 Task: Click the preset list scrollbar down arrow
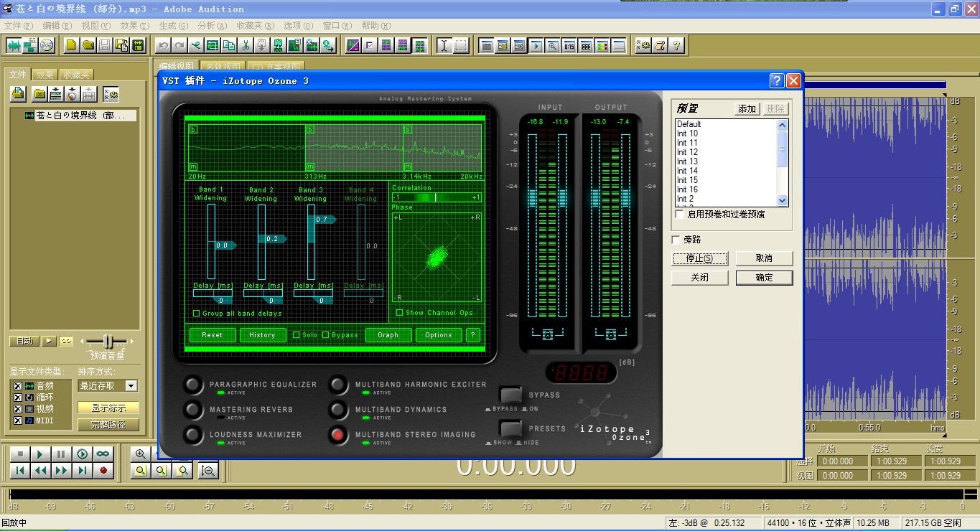tap(783, 202)
